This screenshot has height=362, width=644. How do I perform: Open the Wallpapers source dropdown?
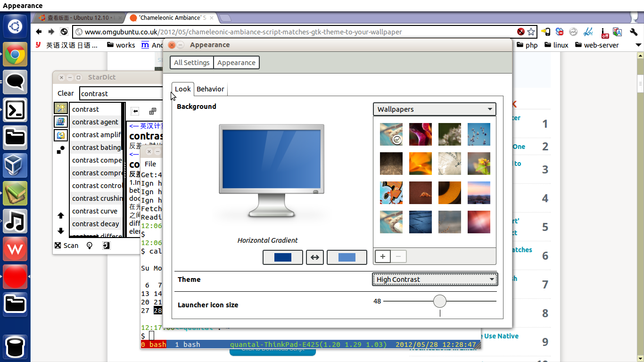pyautogui.click(x=434, y=109)
